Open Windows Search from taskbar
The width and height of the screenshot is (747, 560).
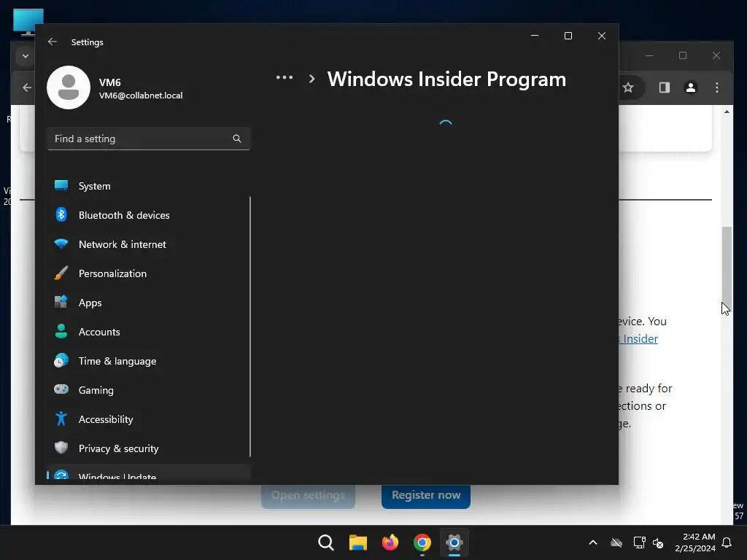(326, 542)
